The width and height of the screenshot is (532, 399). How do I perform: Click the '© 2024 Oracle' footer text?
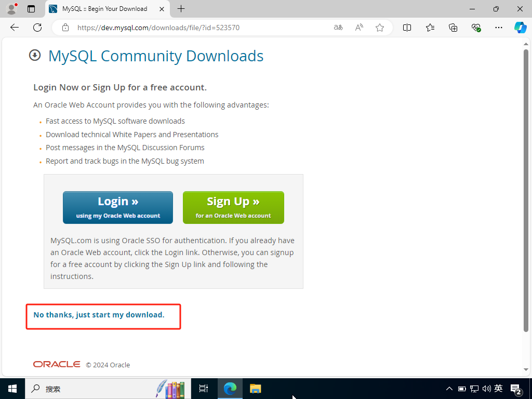coord(108,365)
